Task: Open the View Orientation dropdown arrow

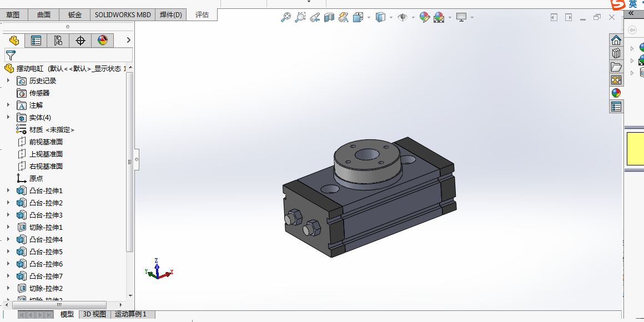Action: click(369, 17)
